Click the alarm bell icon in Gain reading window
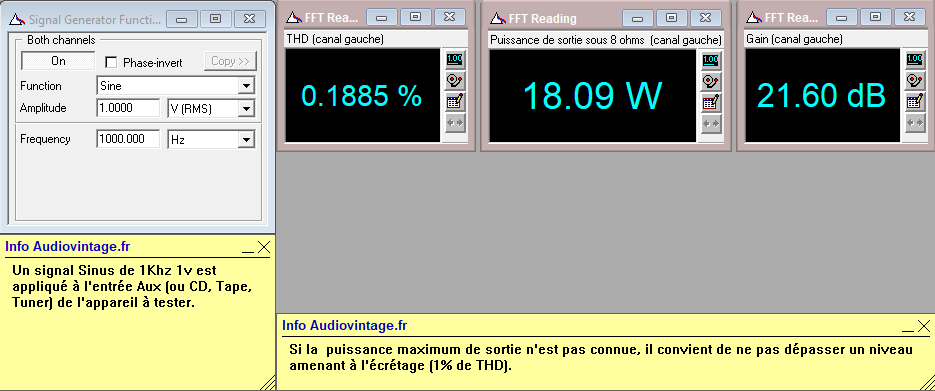Screen dimensions: 935x391 (x=914, y=80)
